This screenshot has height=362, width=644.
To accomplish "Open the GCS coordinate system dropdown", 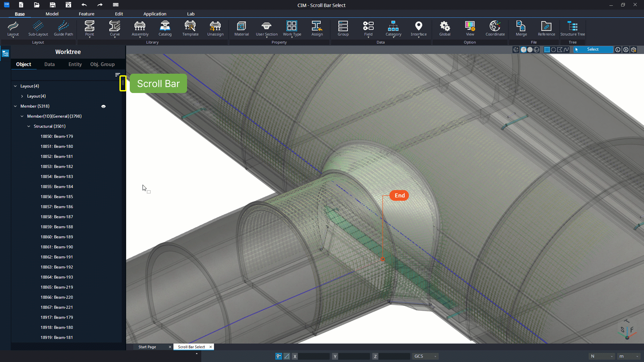I will pos(425,356).
